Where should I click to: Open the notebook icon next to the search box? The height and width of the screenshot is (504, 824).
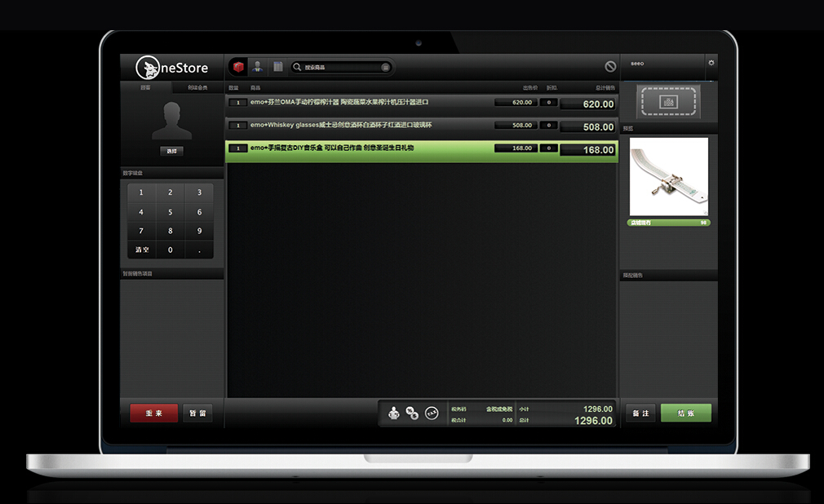click(278, 67)
